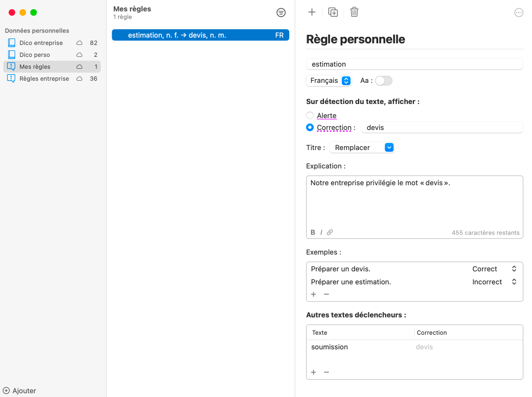Select the Alerte radio button
Viewport: 532px width, 397px height.
click(x=310, y=115)
